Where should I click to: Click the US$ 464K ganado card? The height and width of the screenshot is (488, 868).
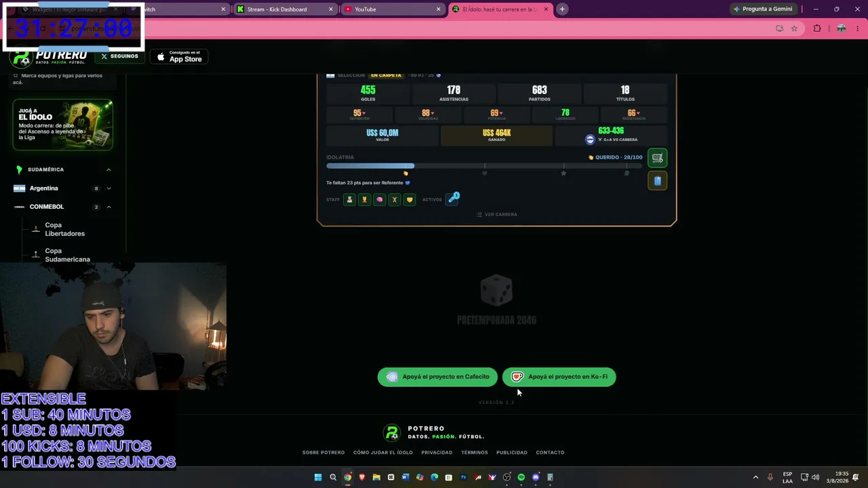[x=496, y=136]
